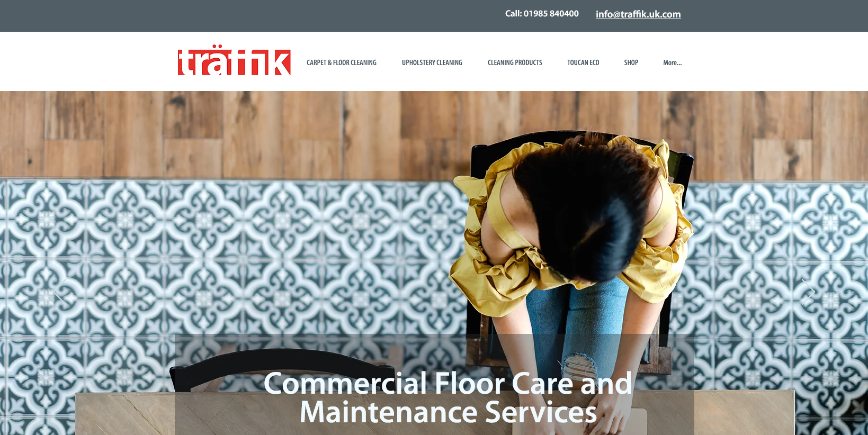The height and width of the screenshot is (435, 868).
Task: Click the woman's blue ripped jeans
Action: 577,328
